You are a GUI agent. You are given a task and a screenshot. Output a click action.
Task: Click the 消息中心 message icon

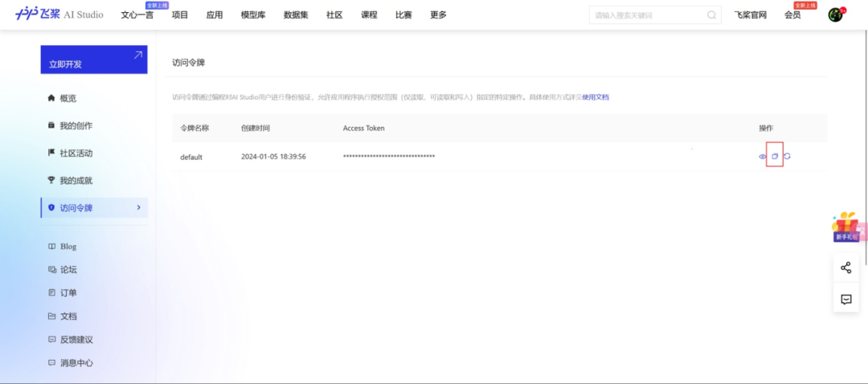(x=51, y=363)
